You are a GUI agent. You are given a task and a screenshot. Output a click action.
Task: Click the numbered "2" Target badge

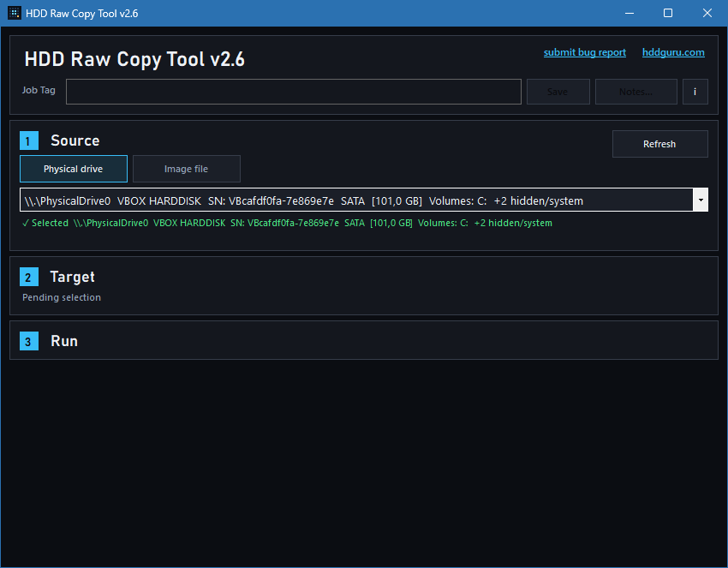[28, 277]
